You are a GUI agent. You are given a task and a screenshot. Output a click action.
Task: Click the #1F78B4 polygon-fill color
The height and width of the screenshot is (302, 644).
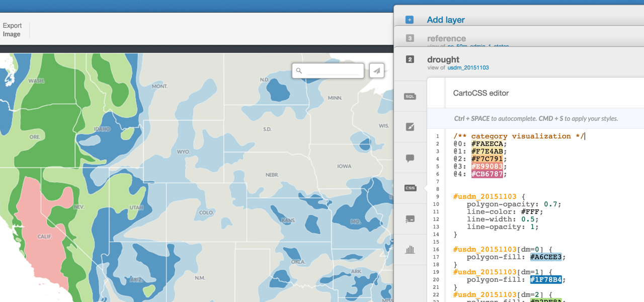545,280
